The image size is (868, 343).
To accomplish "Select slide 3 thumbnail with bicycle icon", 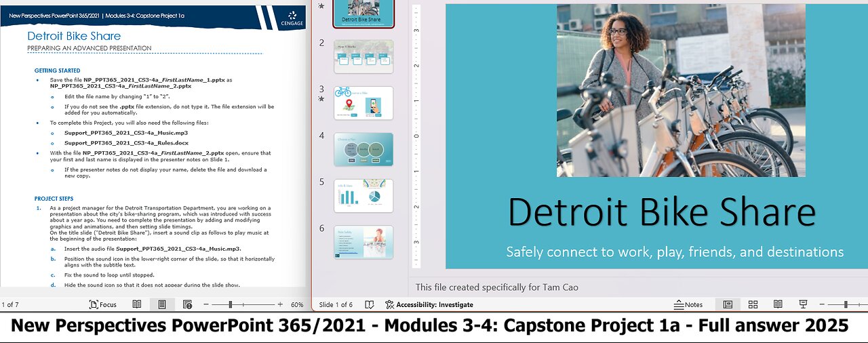I will pyautogui.click(x=363, y=103).
